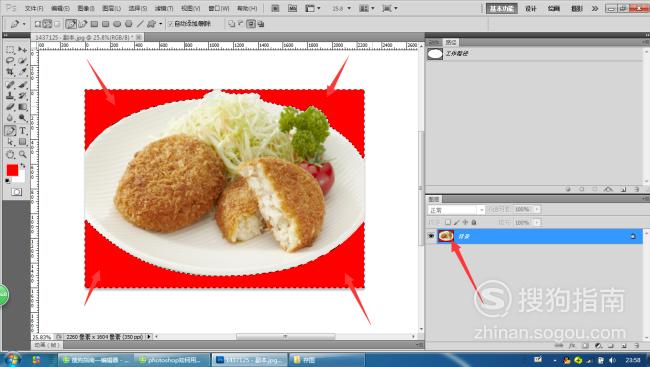
Task: Select the Horizontal Type tool
Action: (22, 131)
